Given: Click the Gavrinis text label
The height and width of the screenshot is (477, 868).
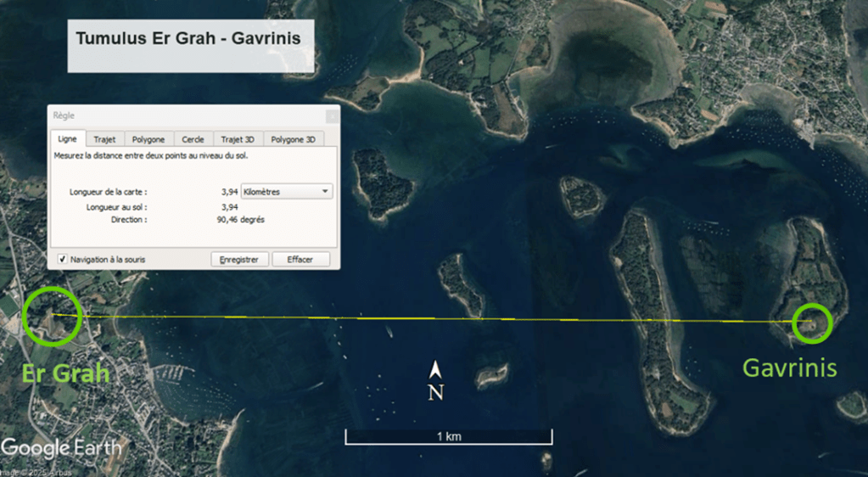Looking at the screenshot, I should pos(790,368).
